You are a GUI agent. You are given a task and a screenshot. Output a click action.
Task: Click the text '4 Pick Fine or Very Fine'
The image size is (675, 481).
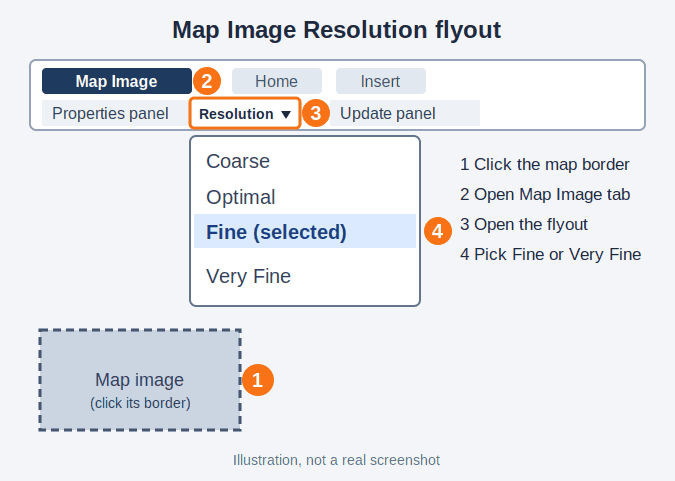551,254
